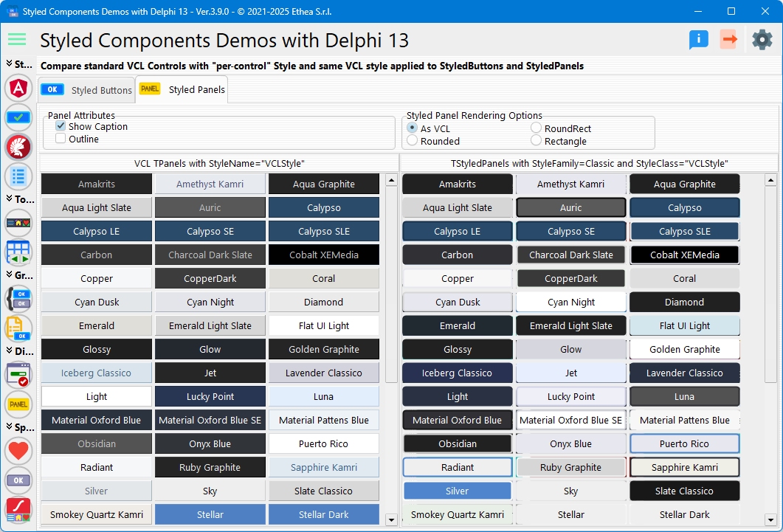
Task: Click the blue checkmark icon in the sidebar
Action: (x=18, y=117)
